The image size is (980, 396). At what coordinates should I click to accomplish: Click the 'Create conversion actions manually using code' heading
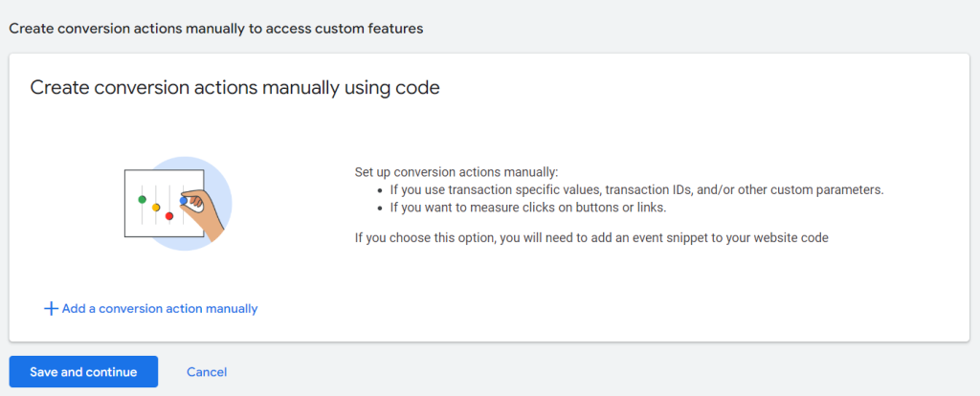(x=235, y=87)
